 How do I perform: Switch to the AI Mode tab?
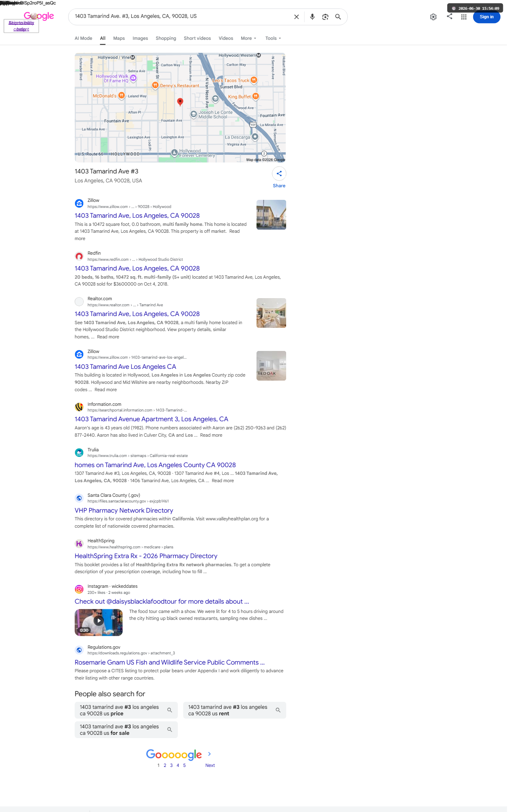(83, 38)
